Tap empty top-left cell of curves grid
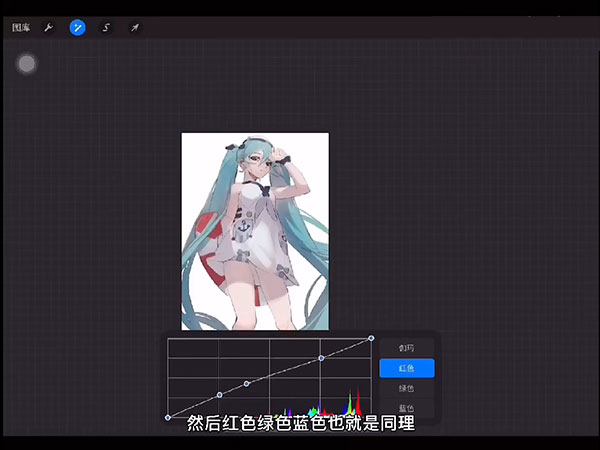Image resolution: width=600 pixels, height=450 pixels. coord(192,348)
